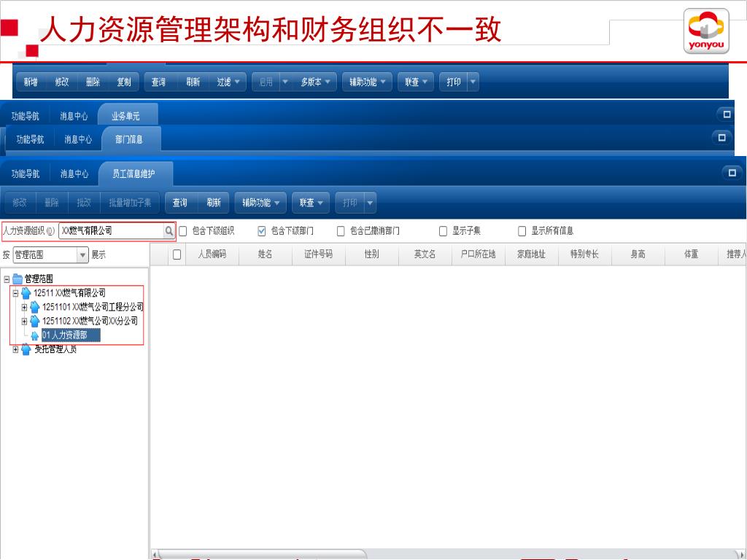Click the 1251101 工程分公司 node icon
This screenshot has height=560, width=747.
[x=35, y=307]
